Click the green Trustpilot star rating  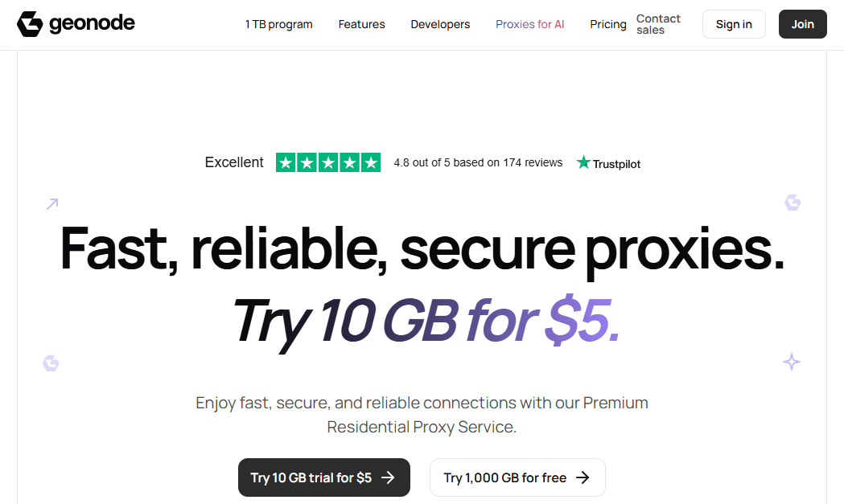pos(328,162)
